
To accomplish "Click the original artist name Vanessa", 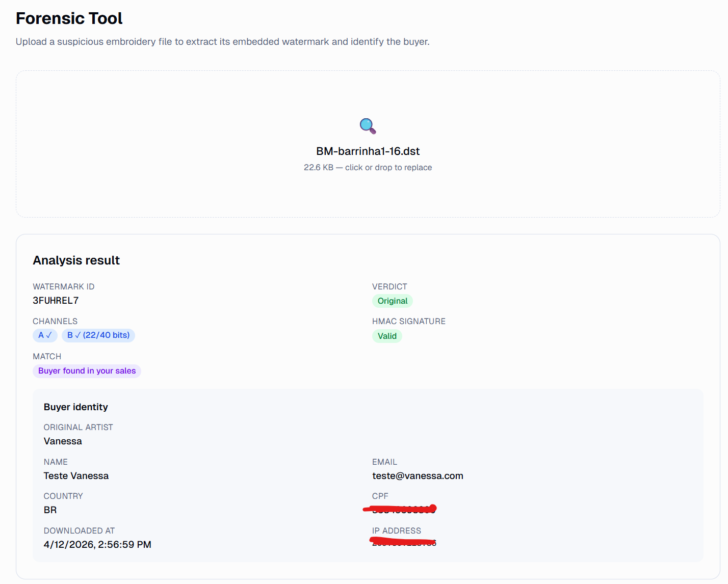I will [63, 441].
